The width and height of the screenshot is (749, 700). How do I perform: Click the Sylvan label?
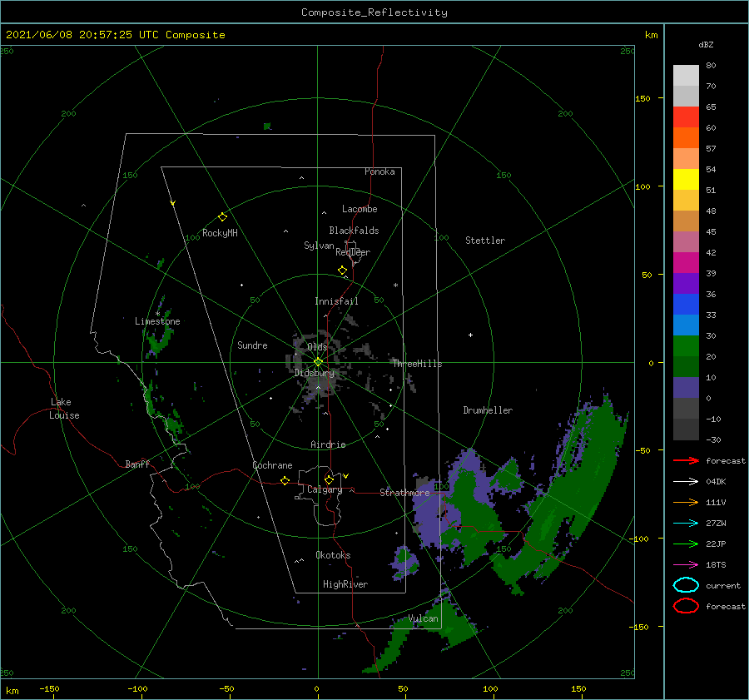click(x=319, y=246)
